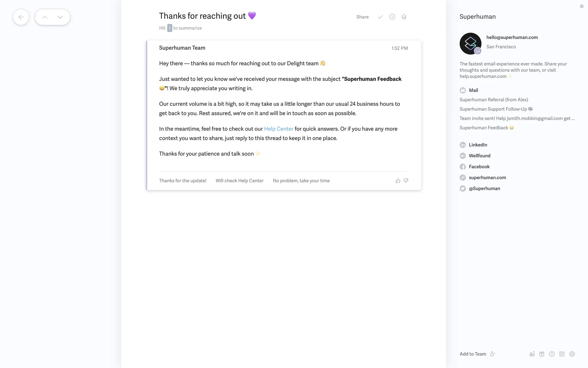Go back using the left arrow button

coord(21,17)
